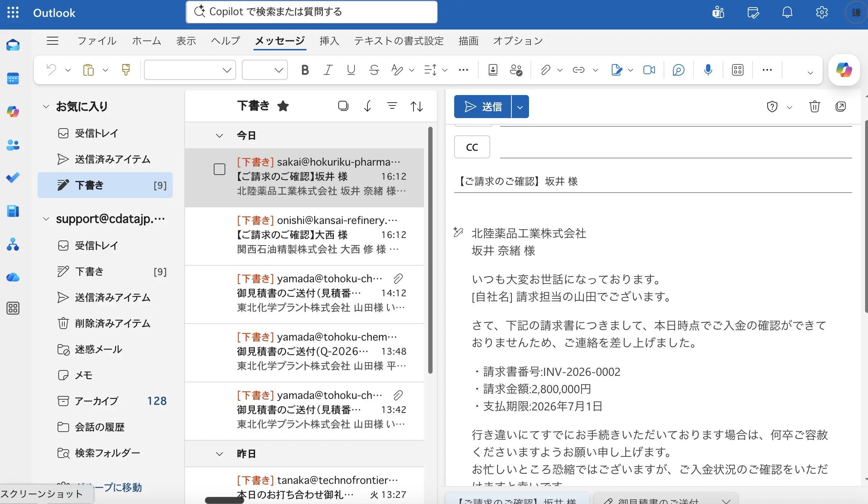Open the settings gear

click(822, 13)
